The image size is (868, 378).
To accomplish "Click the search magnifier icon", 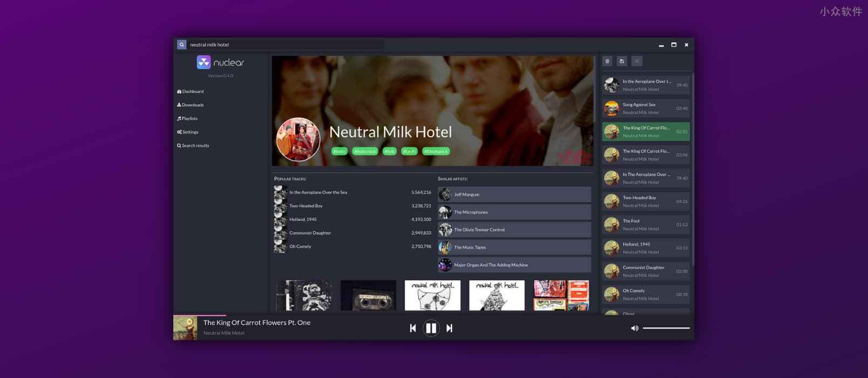I will pos(182,45).
